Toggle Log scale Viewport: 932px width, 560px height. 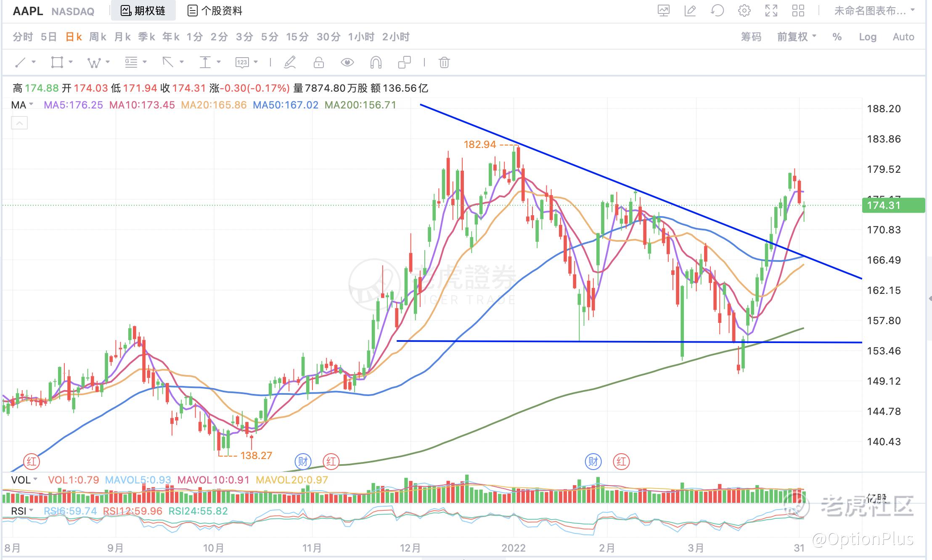(x=868, y=37)
